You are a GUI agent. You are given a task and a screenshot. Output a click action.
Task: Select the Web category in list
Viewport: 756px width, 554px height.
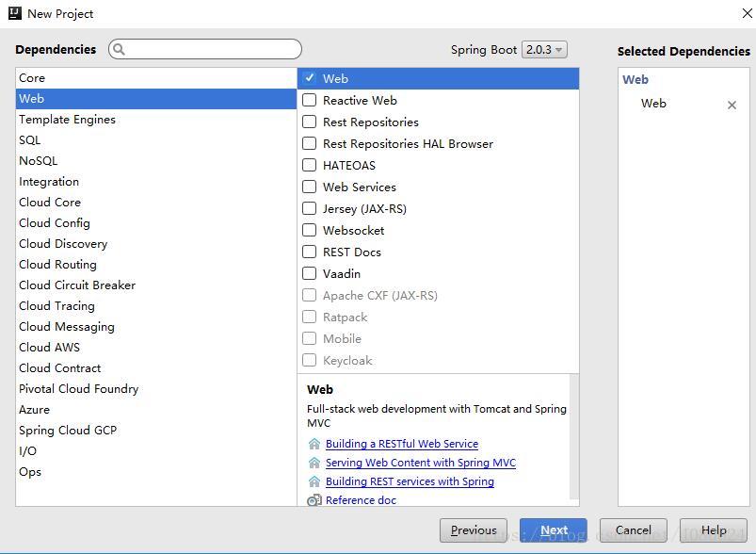pyautogui.click(x=155, y=98)
